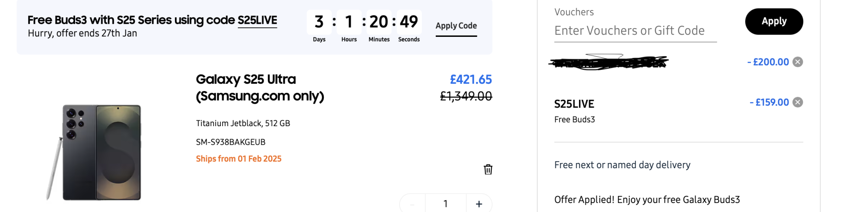This screenshot has height=212, width=868.
Task: Click the £421.65 discounted price
Action: point(470,79)
